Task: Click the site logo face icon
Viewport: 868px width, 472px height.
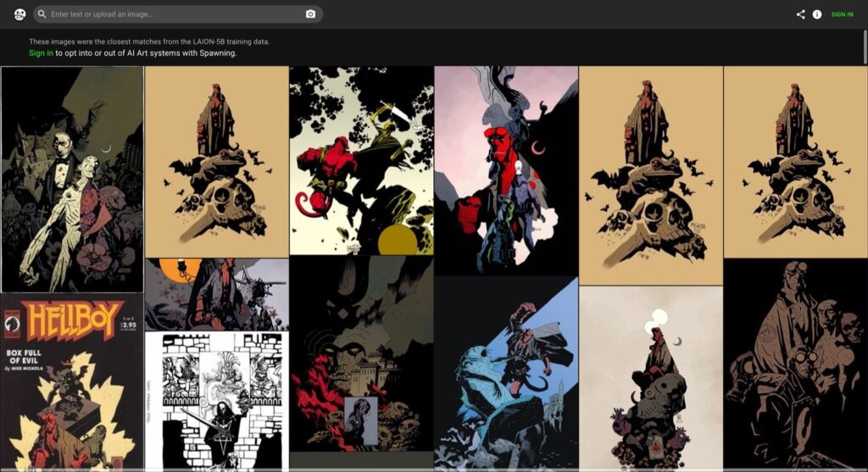Action: click(x=20, y=14)
